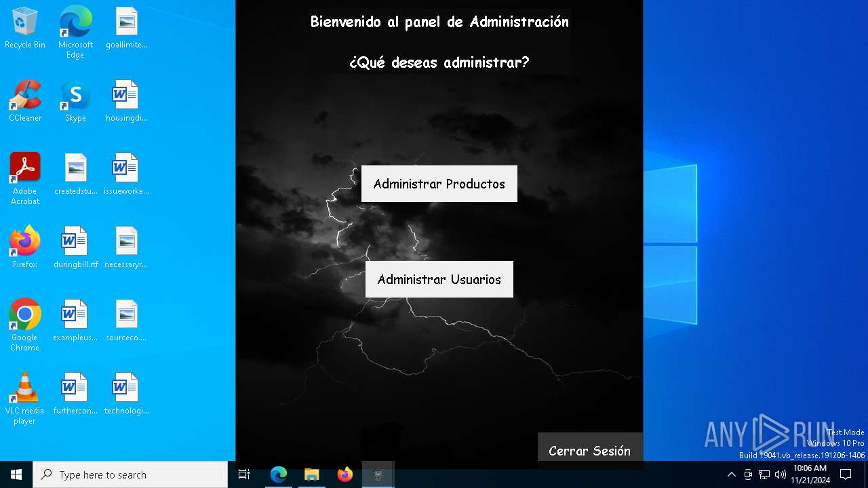Select the running admin app taskbar icon

(x=378, y=474)
